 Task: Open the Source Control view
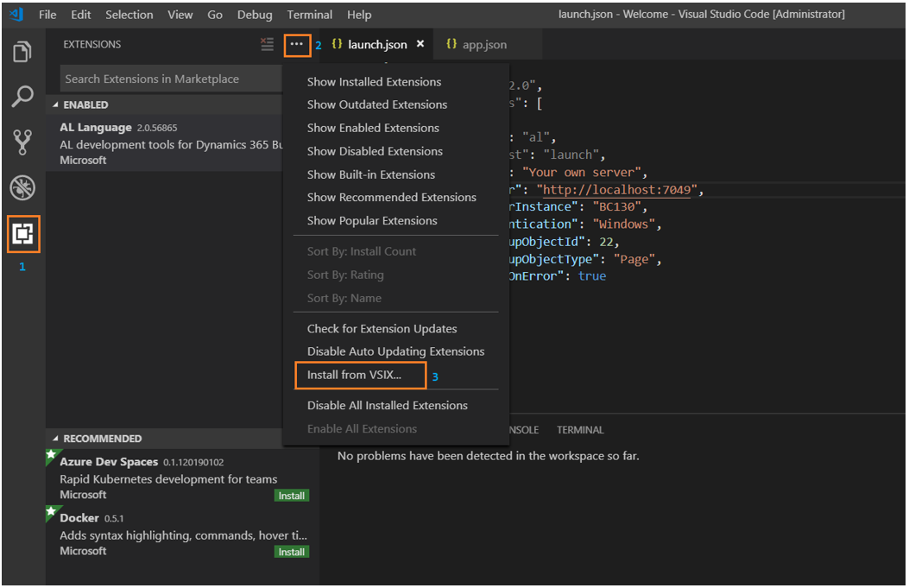[x=22, y=142]
